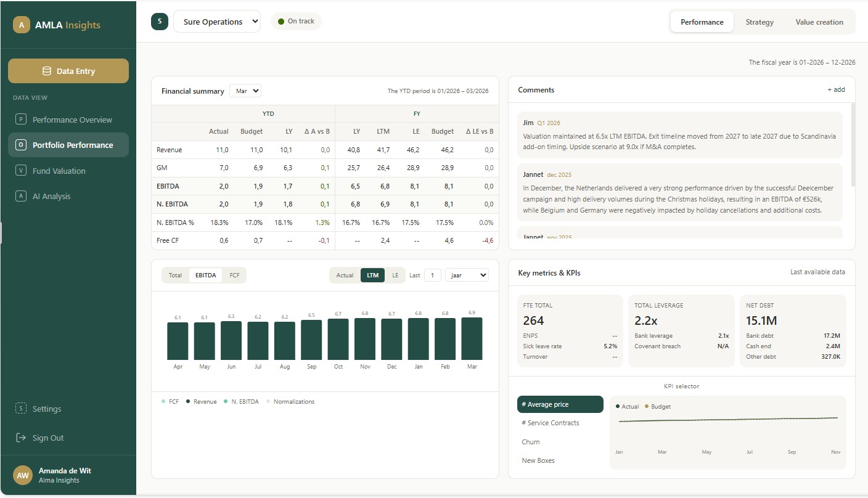The image size is (868, 498).
Task: Open the Mar month dropdown
Action: [x=245, y=91]
